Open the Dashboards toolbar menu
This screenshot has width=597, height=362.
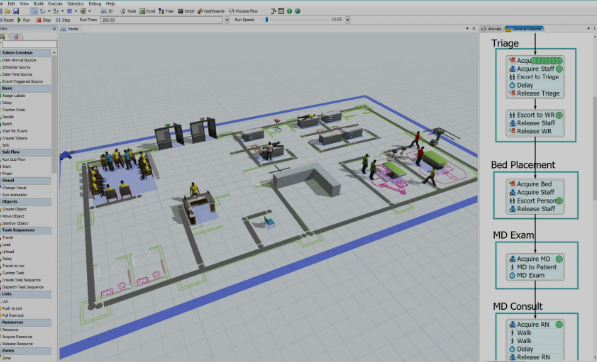click(211, 11)
